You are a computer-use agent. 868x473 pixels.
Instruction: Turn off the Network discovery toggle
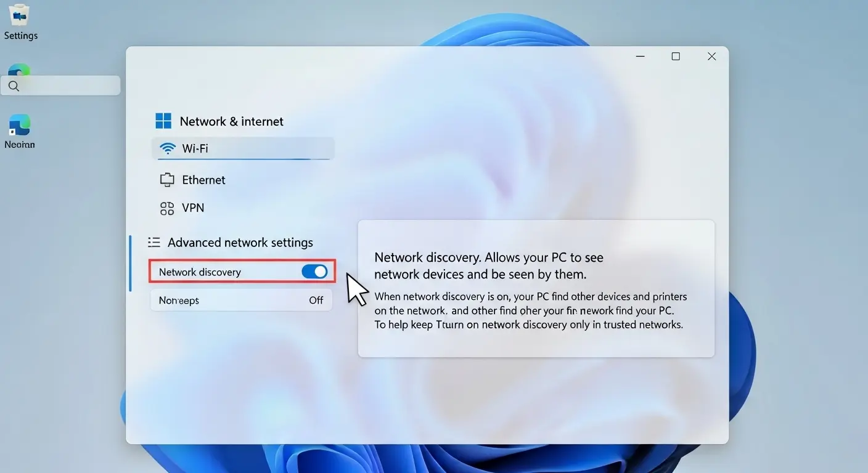point(314,272)
